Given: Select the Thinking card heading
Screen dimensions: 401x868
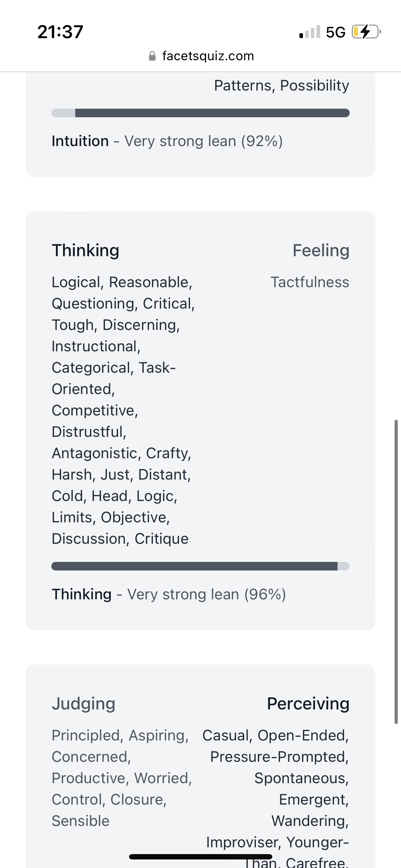Looking at the screenshot, I should (86, 250).
